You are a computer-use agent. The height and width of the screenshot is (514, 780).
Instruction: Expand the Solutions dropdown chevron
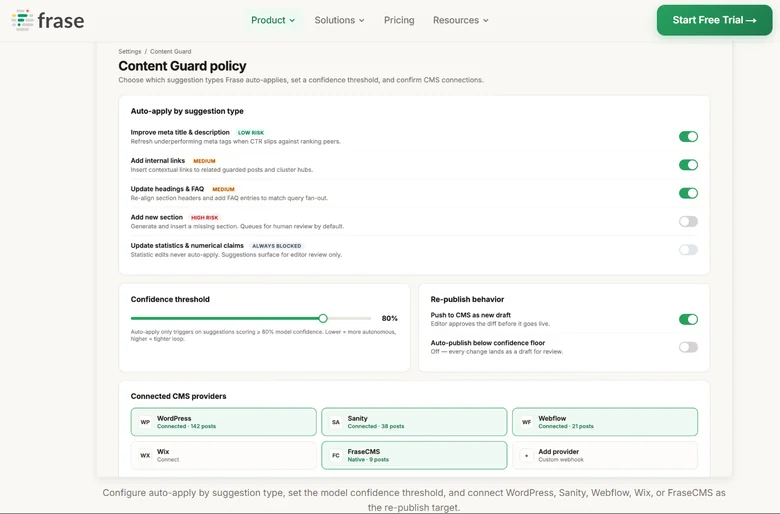click(362, 20)
